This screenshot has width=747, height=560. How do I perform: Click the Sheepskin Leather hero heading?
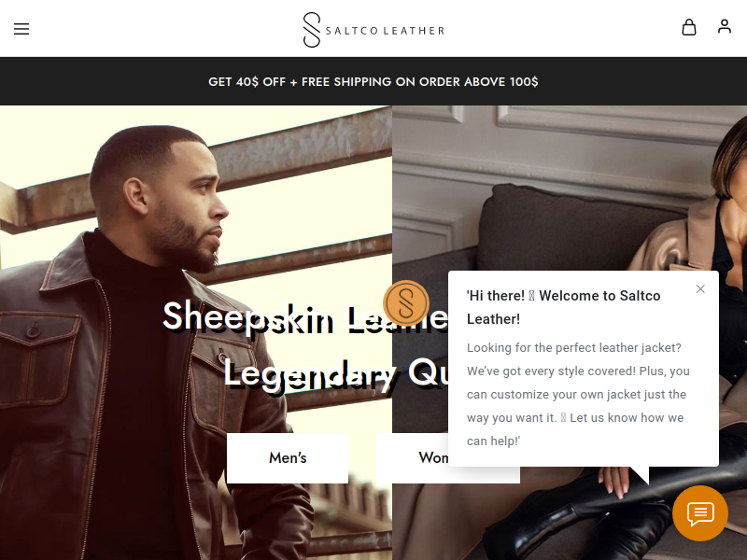pos(305,316)
